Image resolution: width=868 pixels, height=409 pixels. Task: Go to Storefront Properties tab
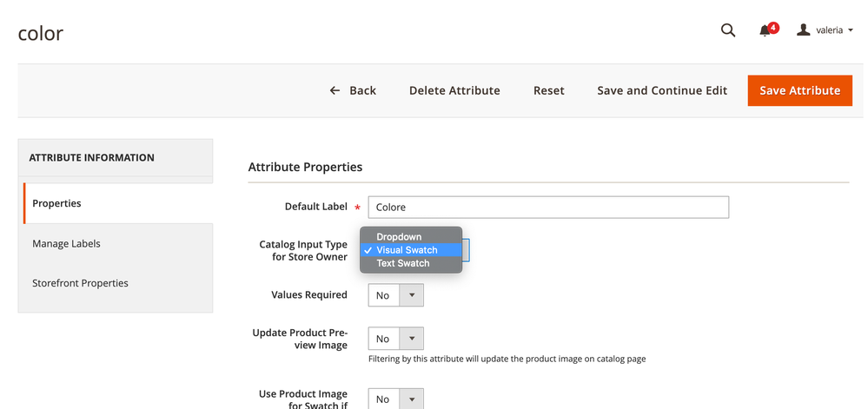click(x=80, y=283)
